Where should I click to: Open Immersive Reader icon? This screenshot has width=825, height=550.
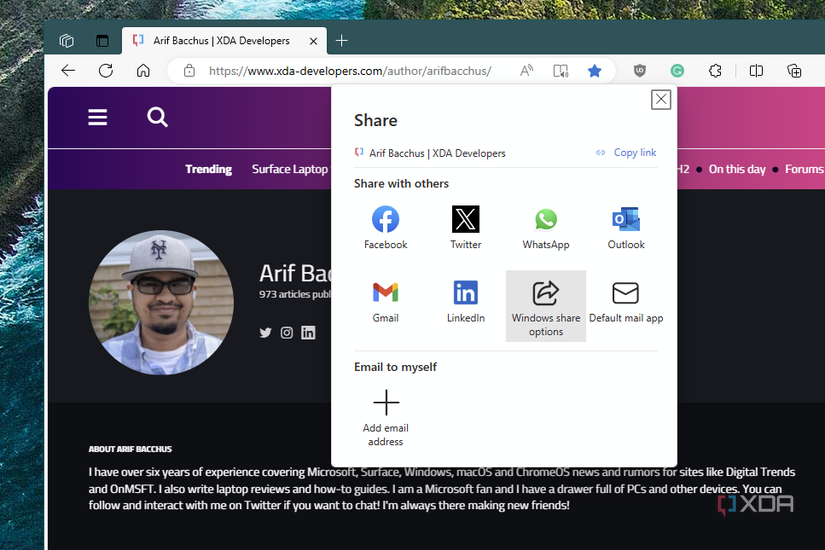coord(561,71)
